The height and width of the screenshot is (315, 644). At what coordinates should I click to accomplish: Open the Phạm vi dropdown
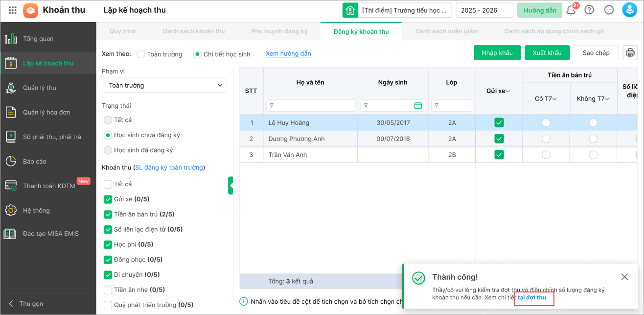click(x=165, y=85)
